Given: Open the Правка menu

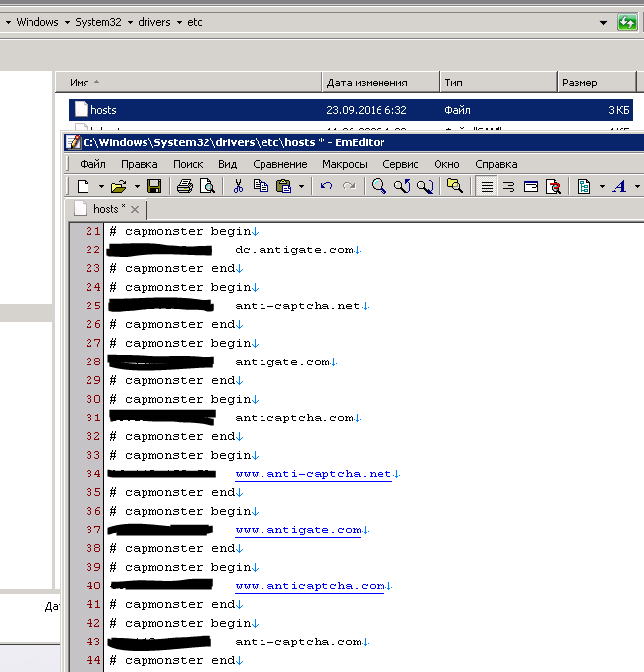Looking at the screenshot, I should (140, 164).
